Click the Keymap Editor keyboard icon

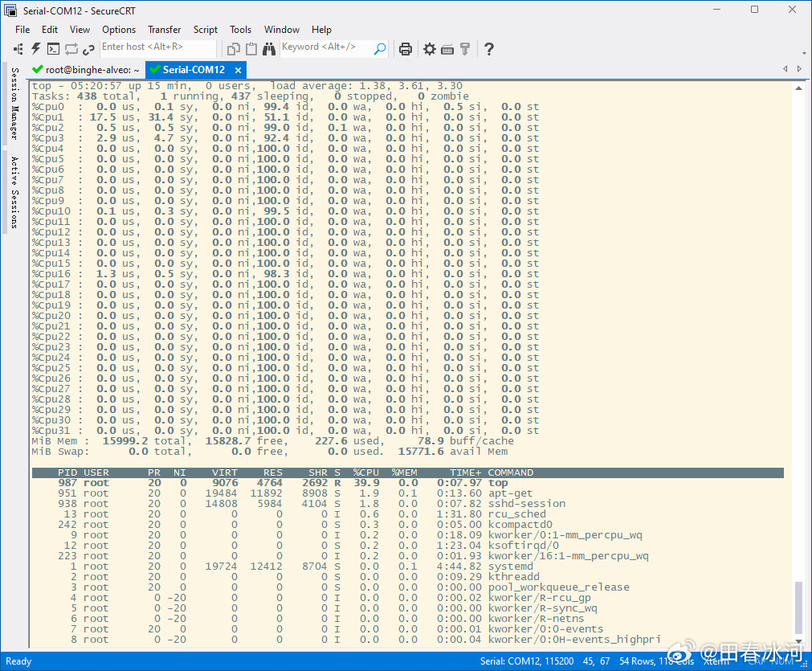pos(447,49)
